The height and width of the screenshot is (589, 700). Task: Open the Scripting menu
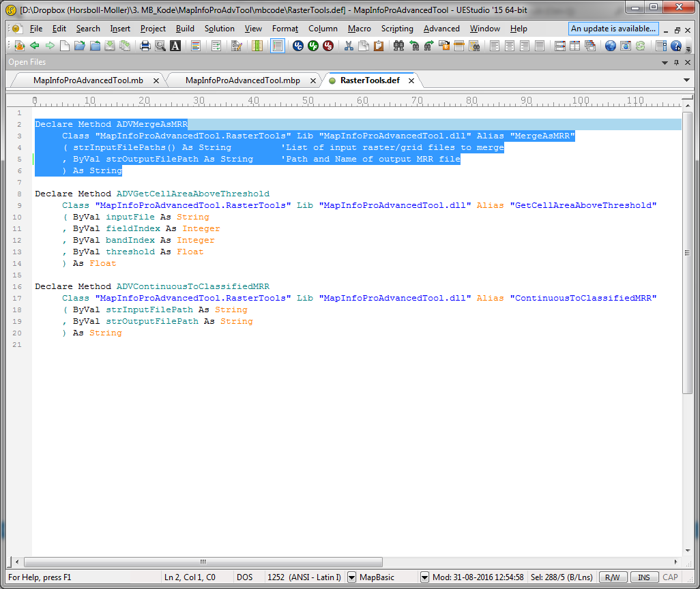pyautogui.click(x=397, y=29)
